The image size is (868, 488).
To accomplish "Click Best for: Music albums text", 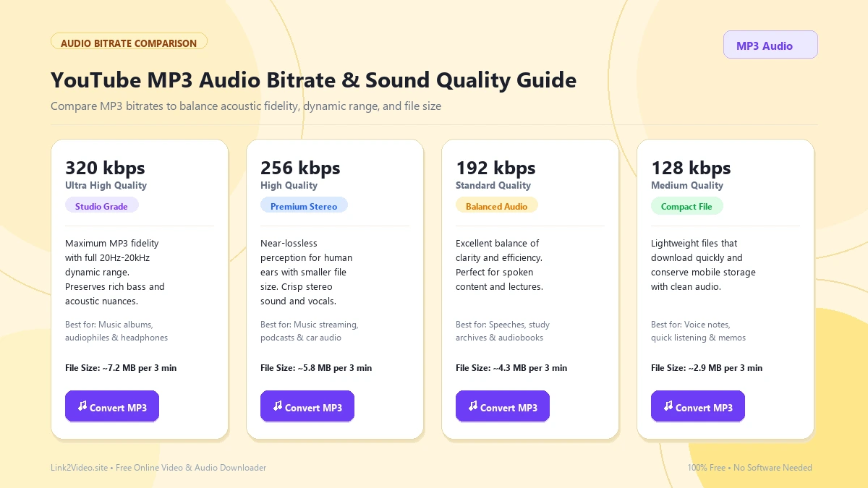I will click(x=116, y=331).
